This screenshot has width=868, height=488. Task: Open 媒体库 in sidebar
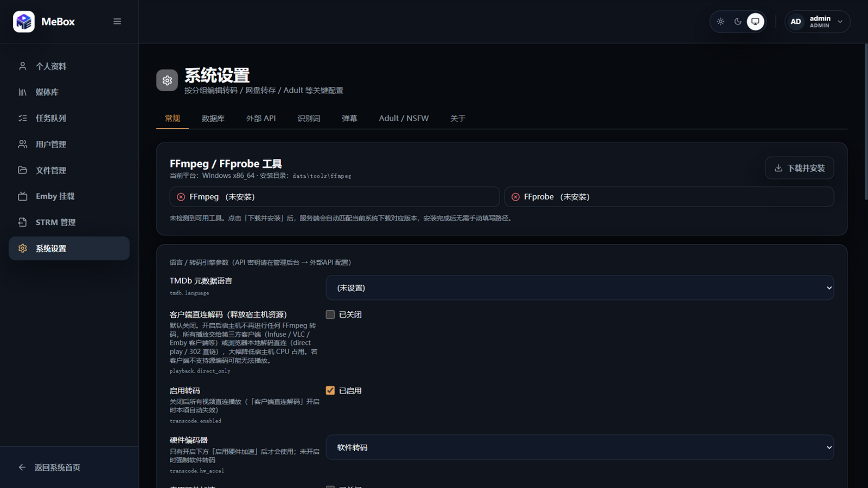[69, 92]
